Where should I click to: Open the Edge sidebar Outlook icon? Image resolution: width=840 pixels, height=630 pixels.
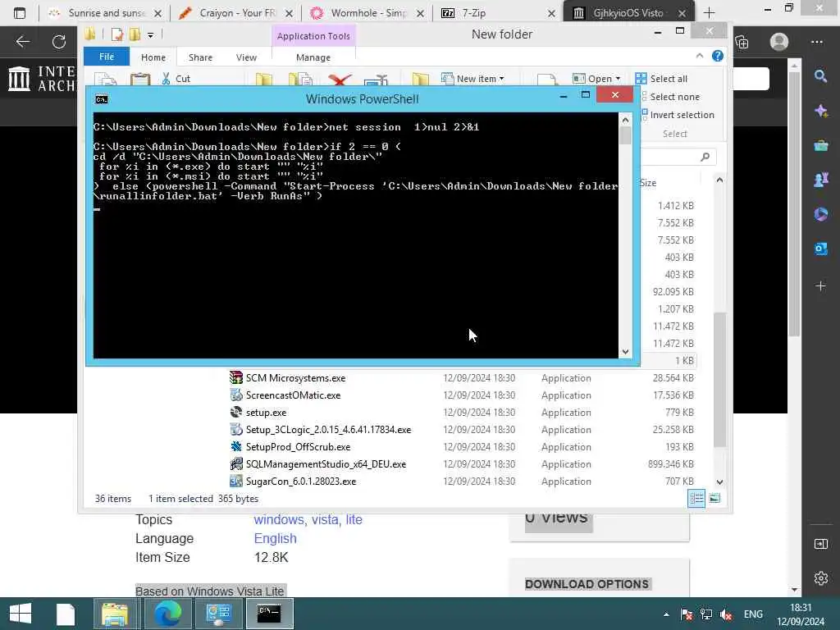[820, 249]
